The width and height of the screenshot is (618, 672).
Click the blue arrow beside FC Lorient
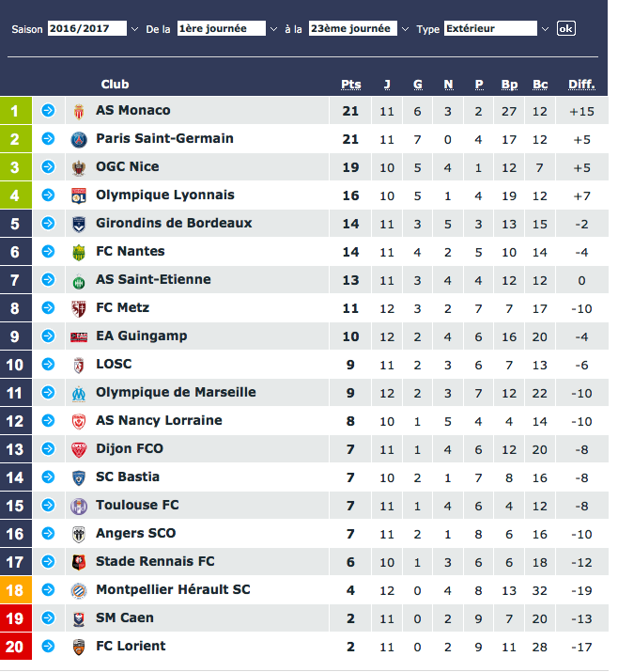pyautogui.click(x=48, y=647)
